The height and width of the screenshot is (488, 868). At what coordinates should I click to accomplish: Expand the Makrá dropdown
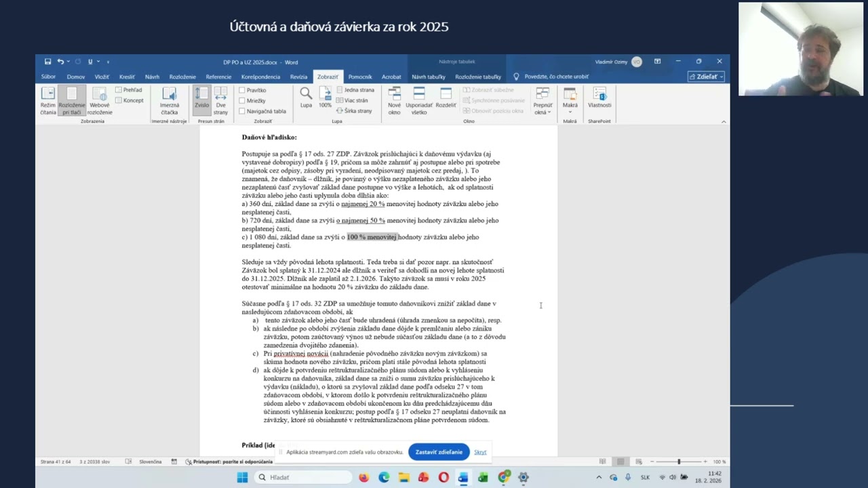[x=570, y=101]
